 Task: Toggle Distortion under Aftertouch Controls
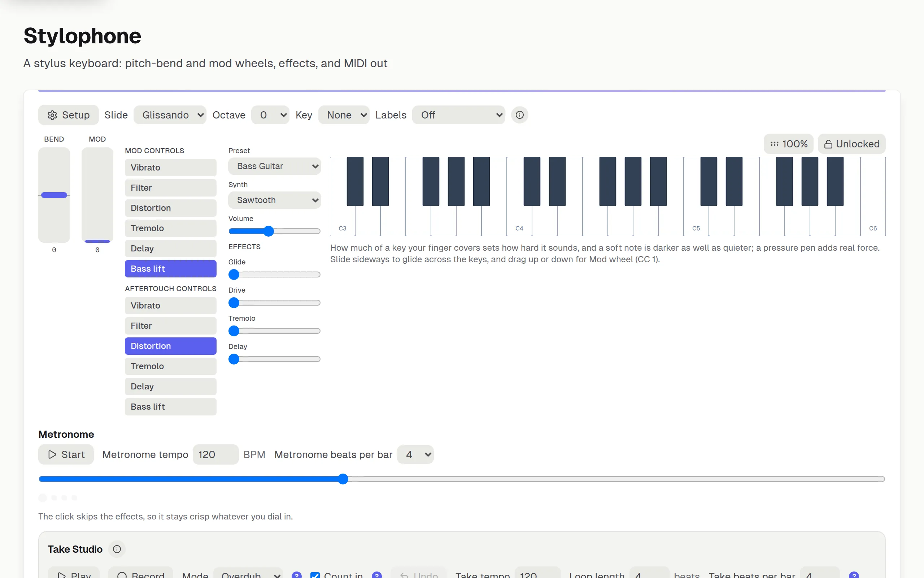coord(171,346)
